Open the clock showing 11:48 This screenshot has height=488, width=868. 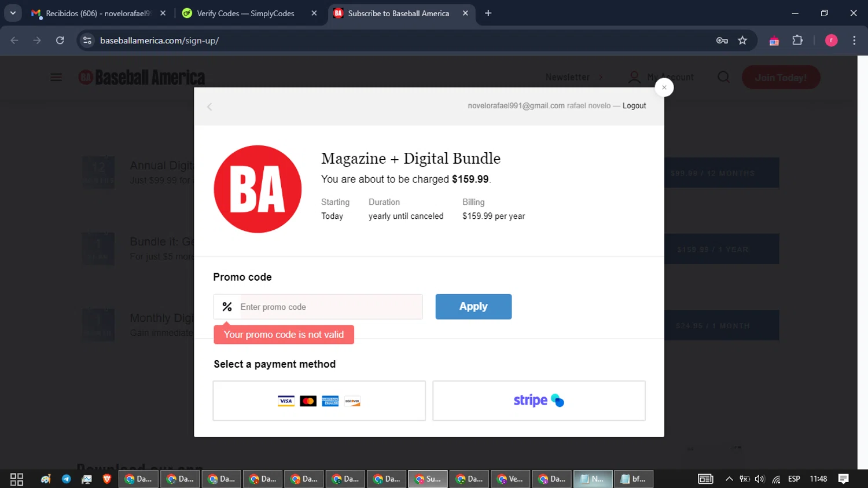[x=818, y=479]
